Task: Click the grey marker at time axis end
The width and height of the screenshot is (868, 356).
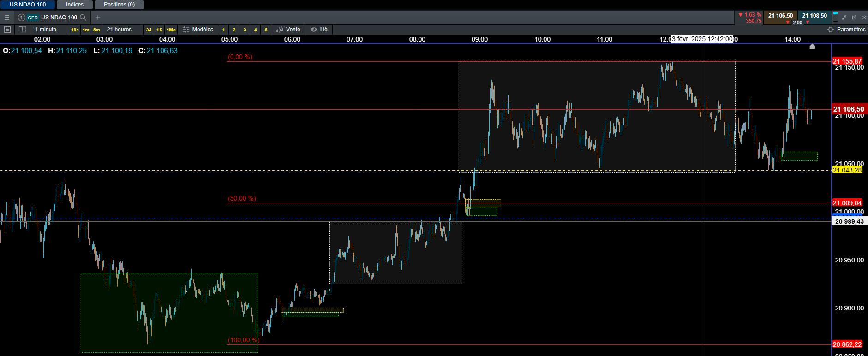Action: click(812, 46)
